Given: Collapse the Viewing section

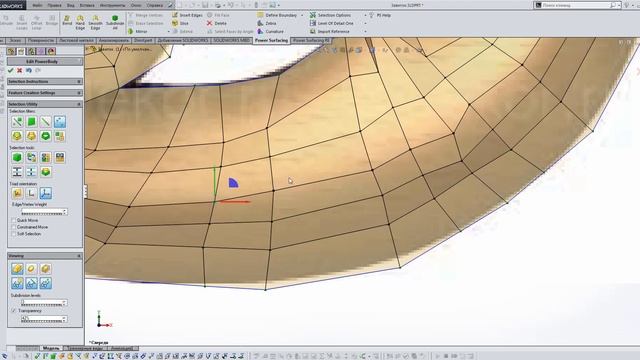Looking at the screenshot, I should point(79,256).
